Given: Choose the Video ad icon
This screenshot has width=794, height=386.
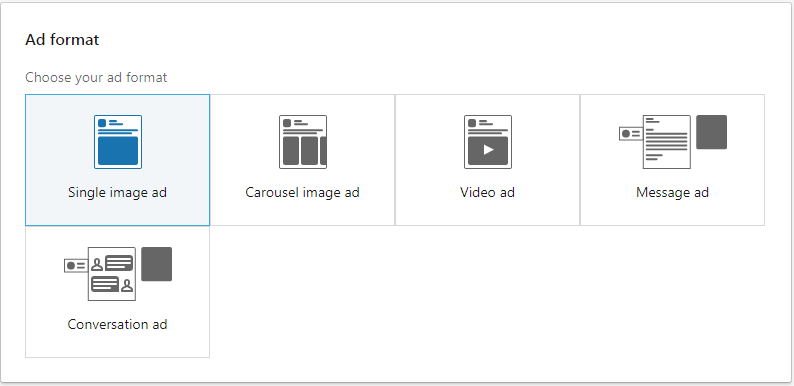Looking at the screenshot, I should coord(488,142).
